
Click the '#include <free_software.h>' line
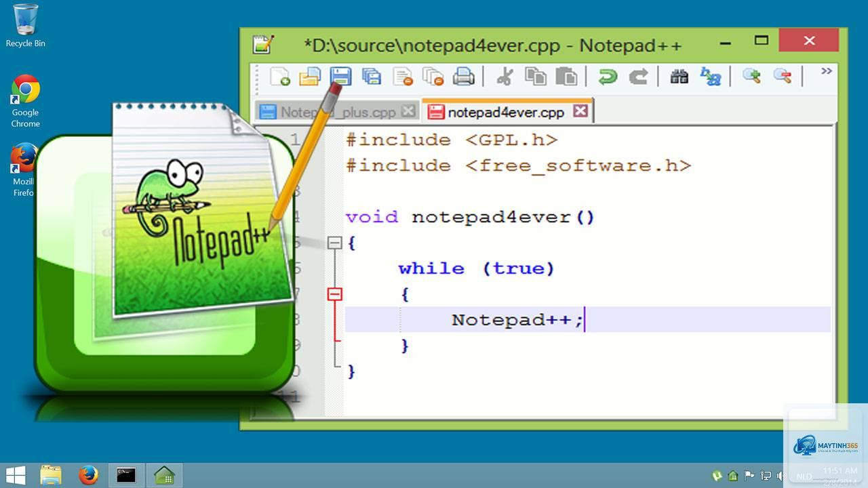pyautogui.click(x=518, y=166)
